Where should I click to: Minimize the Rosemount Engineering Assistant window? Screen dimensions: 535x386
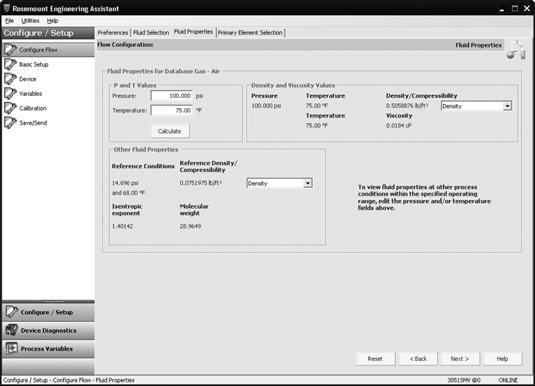pos(502,9)
